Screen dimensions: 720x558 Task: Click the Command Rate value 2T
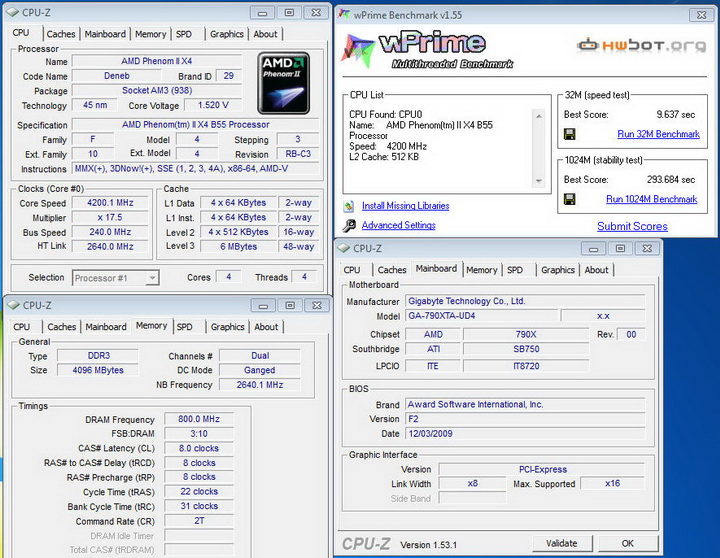coord(199,521)
